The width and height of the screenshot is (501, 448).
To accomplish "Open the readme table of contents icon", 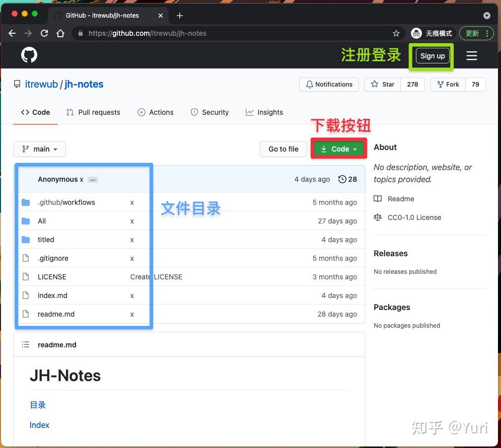I will [26, 344].
